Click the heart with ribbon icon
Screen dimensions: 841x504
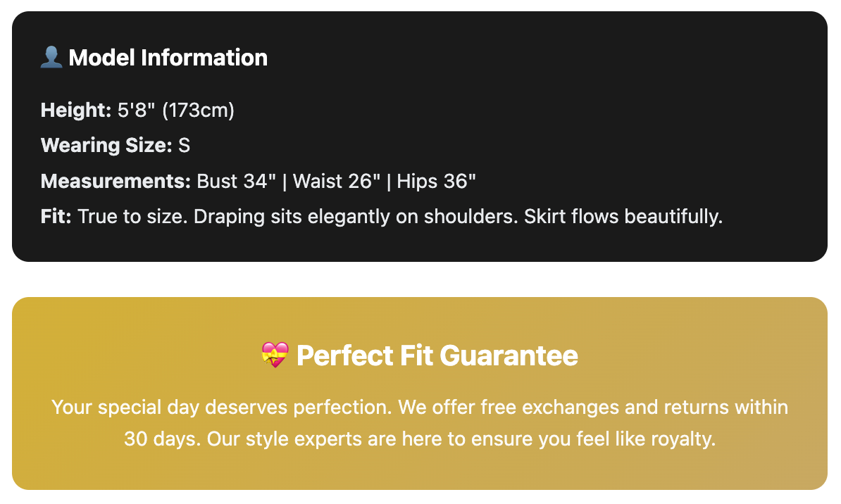click(x=275, y=355)
